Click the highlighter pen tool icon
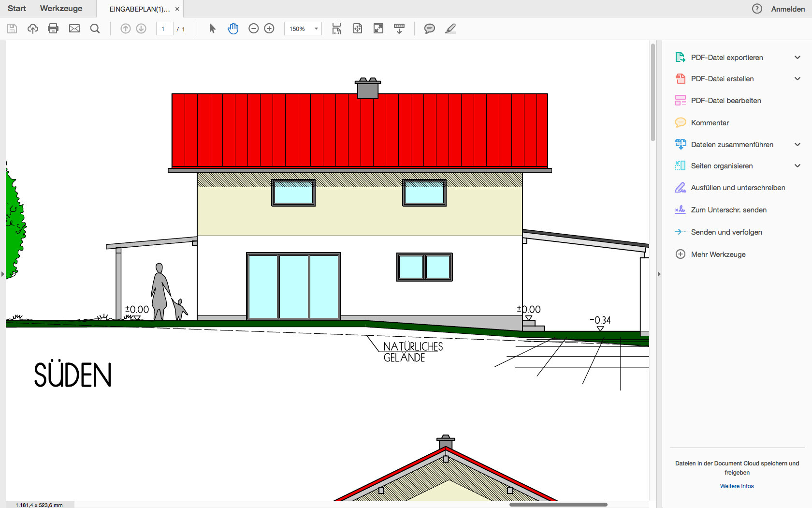The width and height of the screenshot is (812, 508). click(450, 29)
